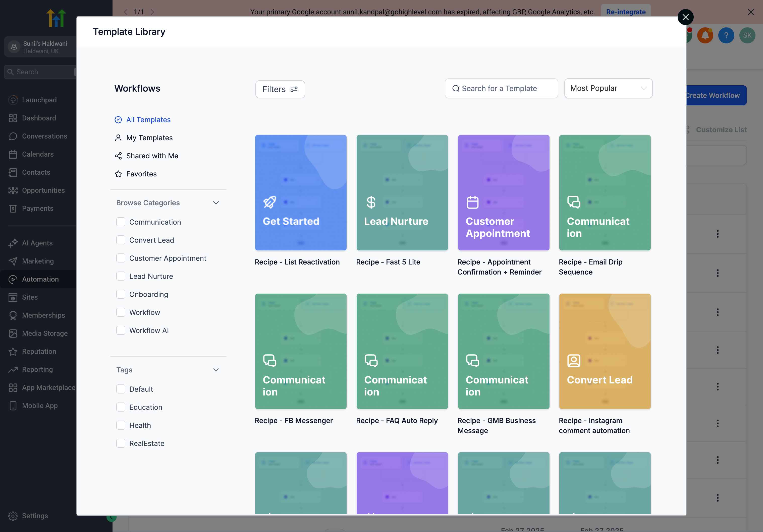Open the SK user avatar menu

pyautogui.click(x=747, y=36)
